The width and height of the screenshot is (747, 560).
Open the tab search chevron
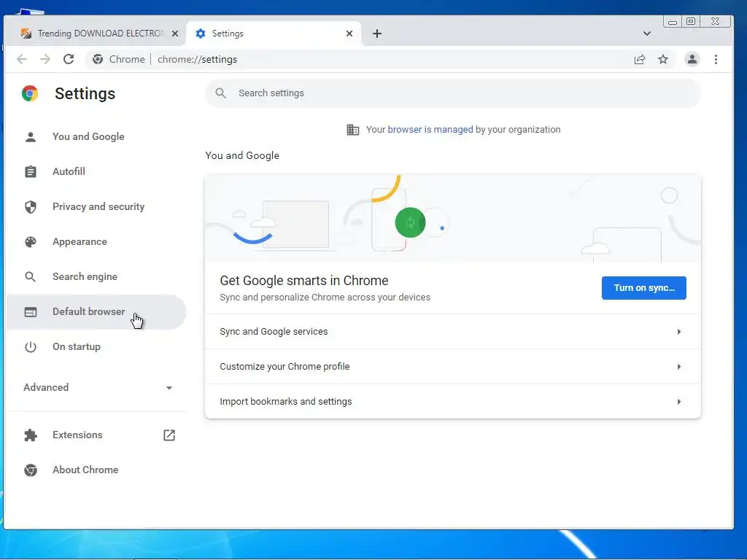click(646, 34)
